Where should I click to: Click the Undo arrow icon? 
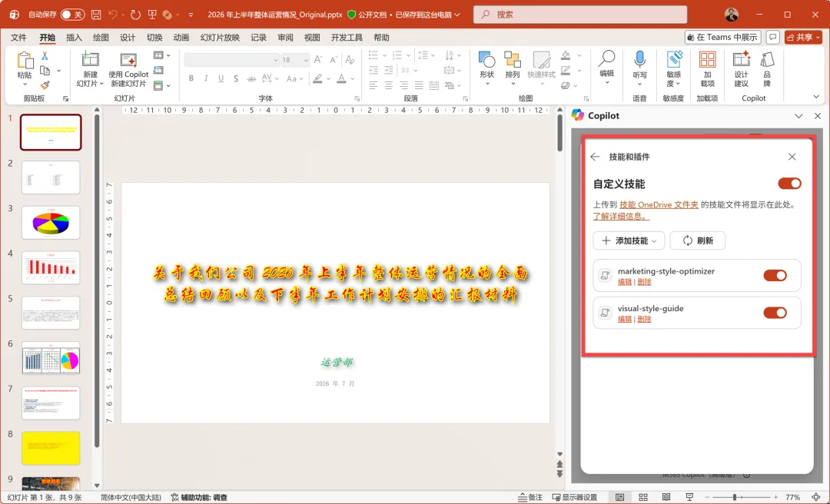[x=112, y=15]
